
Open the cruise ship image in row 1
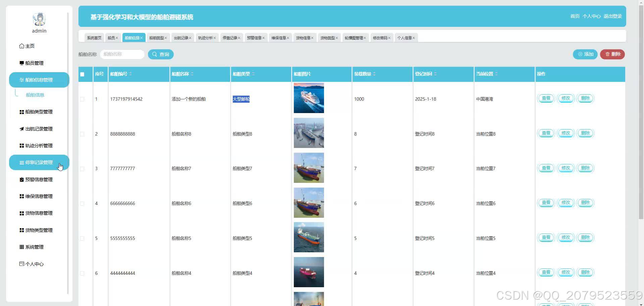click(309, 98)
